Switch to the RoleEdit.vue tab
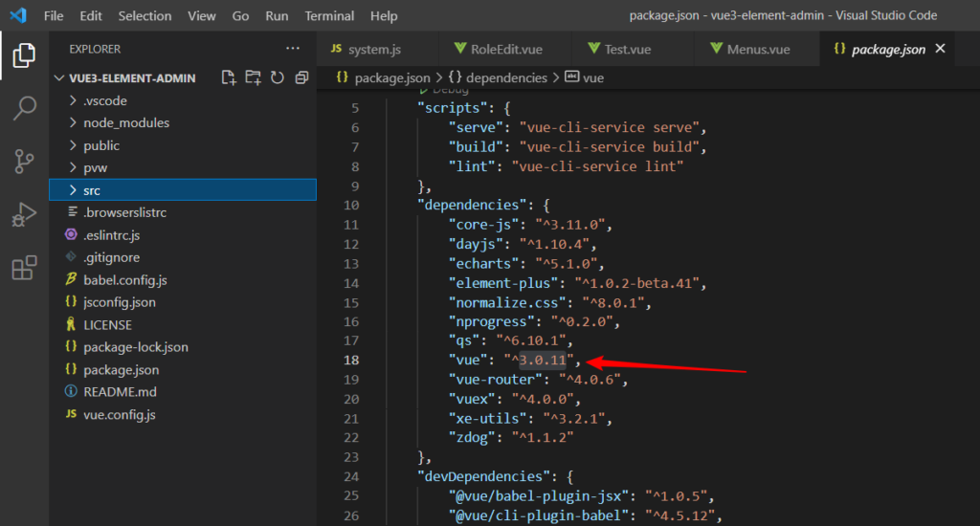The width and height of the screenshot is (980, 526). coord(505,50)
